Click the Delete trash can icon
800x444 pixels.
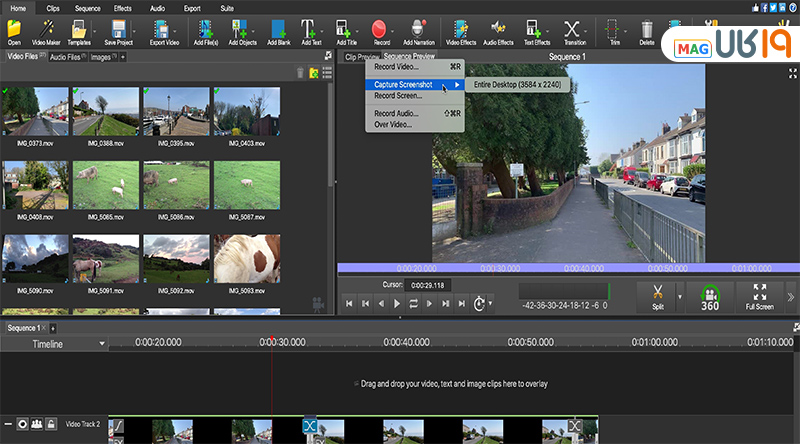[646, 29]
